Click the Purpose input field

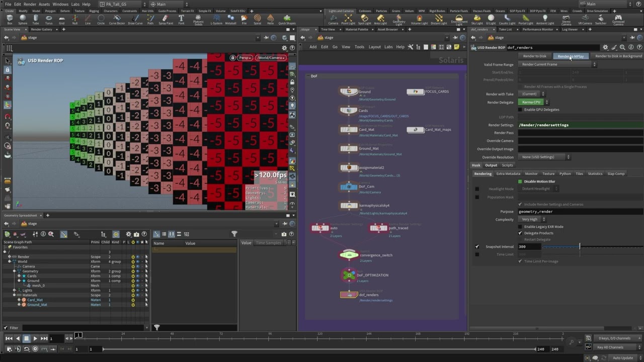coord(581,212)
